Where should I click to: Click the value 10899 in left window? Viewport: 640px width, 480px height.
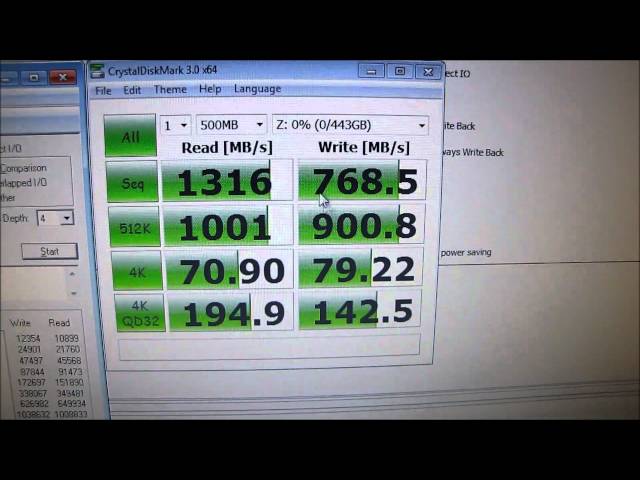[x=67, y=338]
